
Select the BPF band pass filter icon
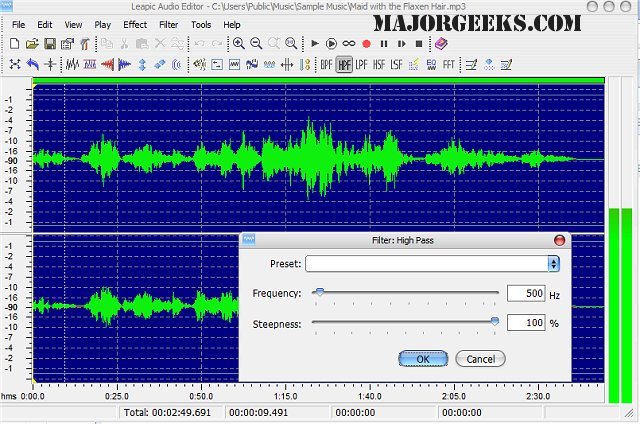327,64
